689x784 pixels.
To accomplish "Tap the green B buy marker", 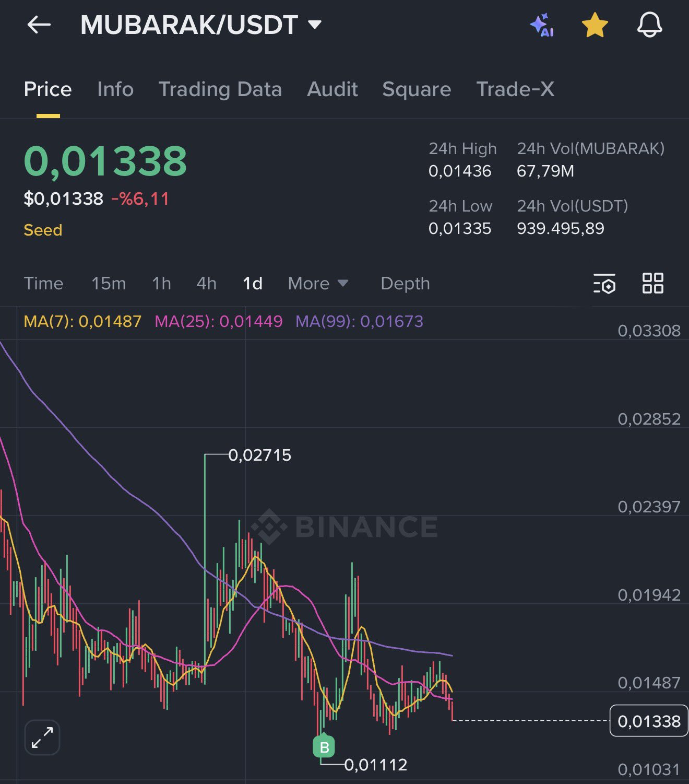I will point(324,746).
